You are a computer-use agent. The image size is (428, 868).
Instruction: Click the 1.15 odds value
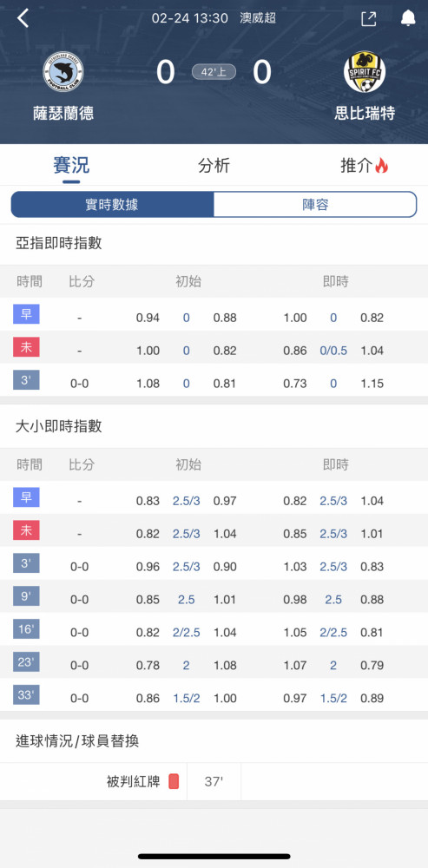pos(372,383)
